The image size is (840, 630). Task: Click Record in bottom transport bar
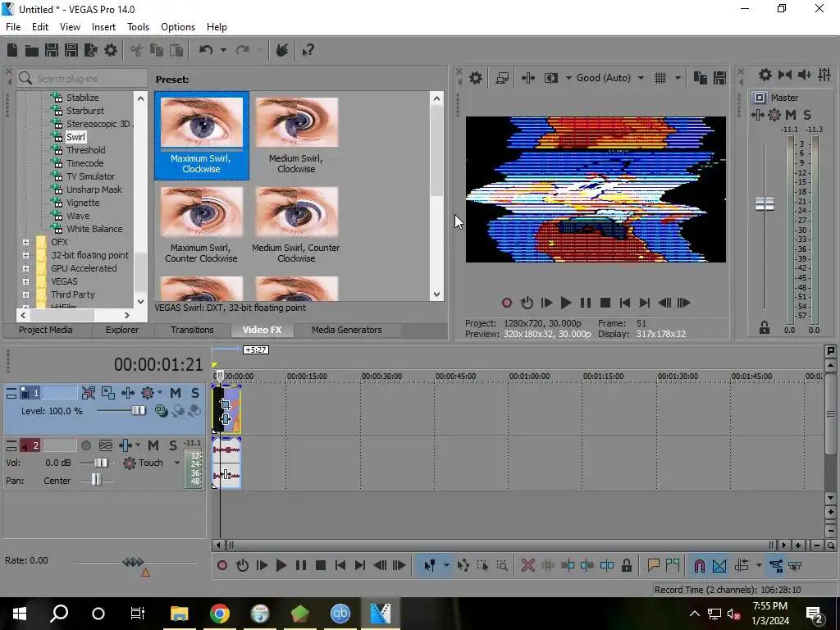(x=222, y=566)
